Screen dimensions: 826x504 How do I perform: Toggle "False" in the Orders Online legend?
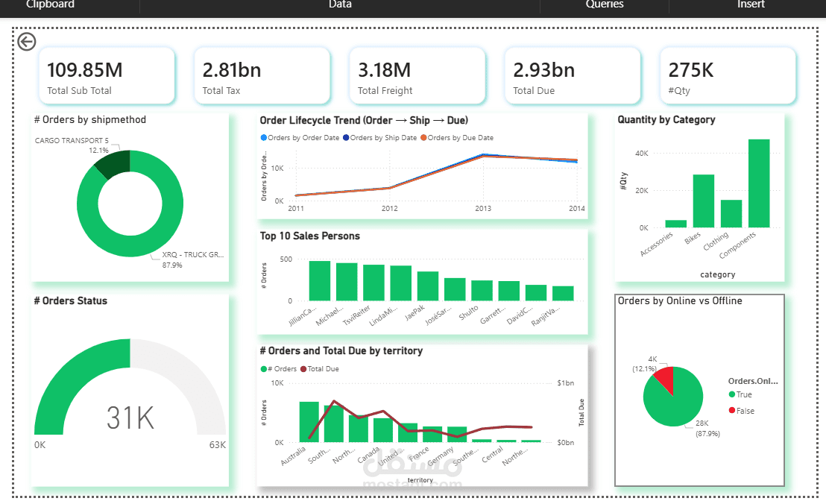tap(731, 409)
